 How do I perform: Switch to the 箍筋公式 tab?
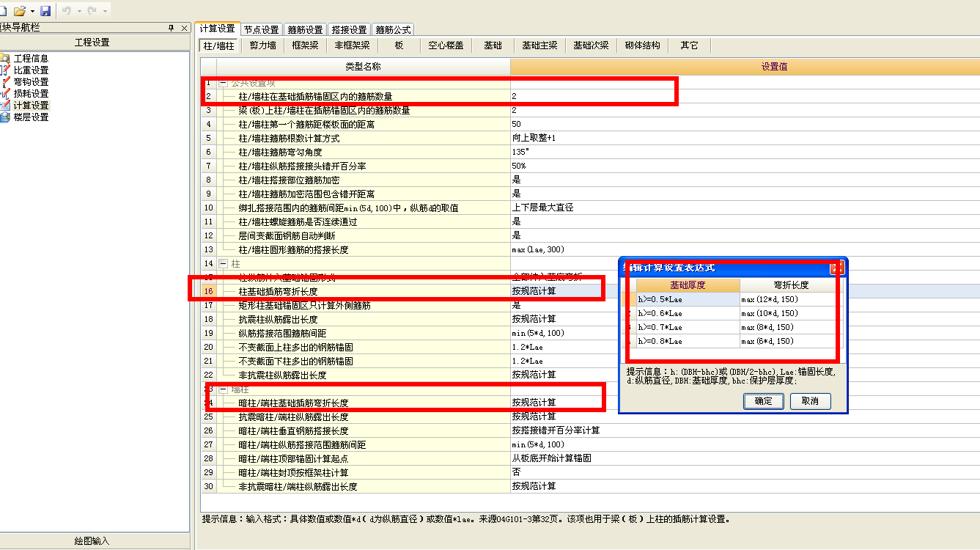click(x=393, y=29)
